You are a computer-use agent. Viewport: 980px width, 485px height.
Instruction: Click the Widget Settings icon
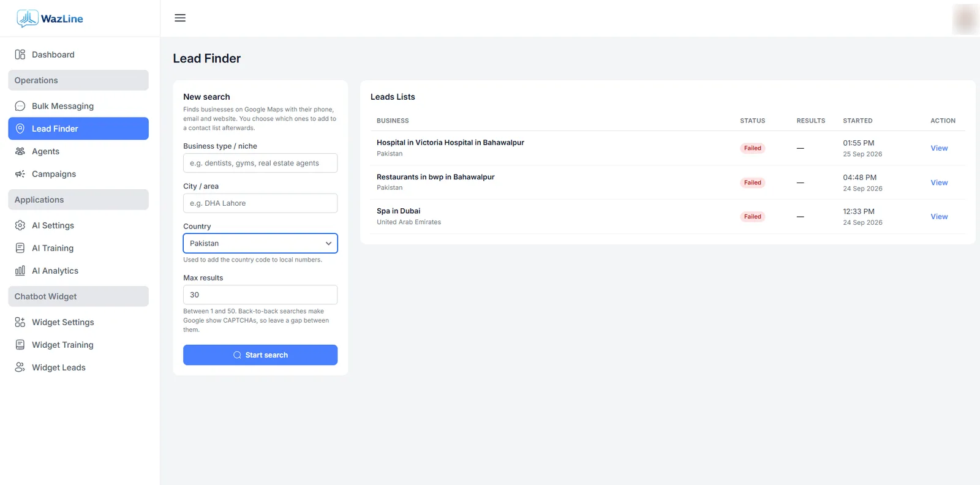[20, 322]
